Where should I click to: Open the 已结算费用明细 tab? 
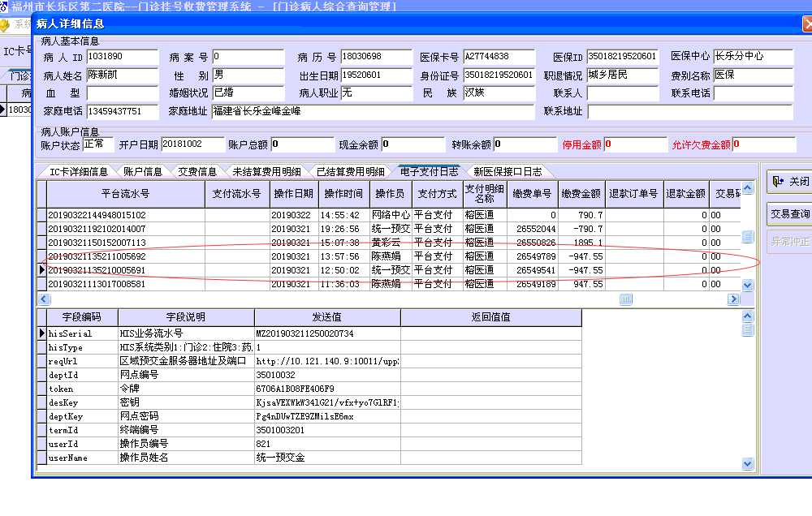pyautogui.click(x=351, y=172)
